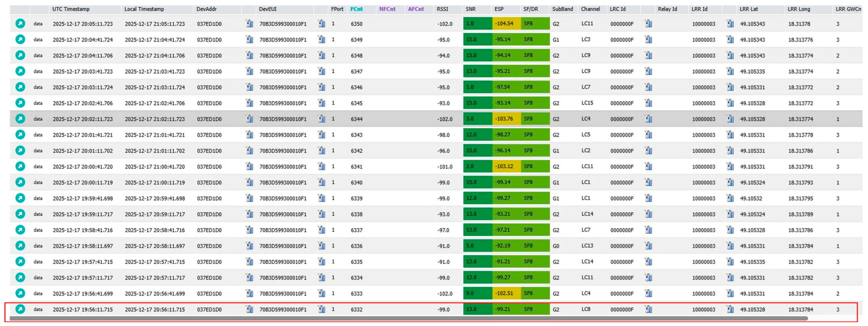
Task: Filter by LRR Id icon in the FCnt 6332 row
Action: coord(730,309)
